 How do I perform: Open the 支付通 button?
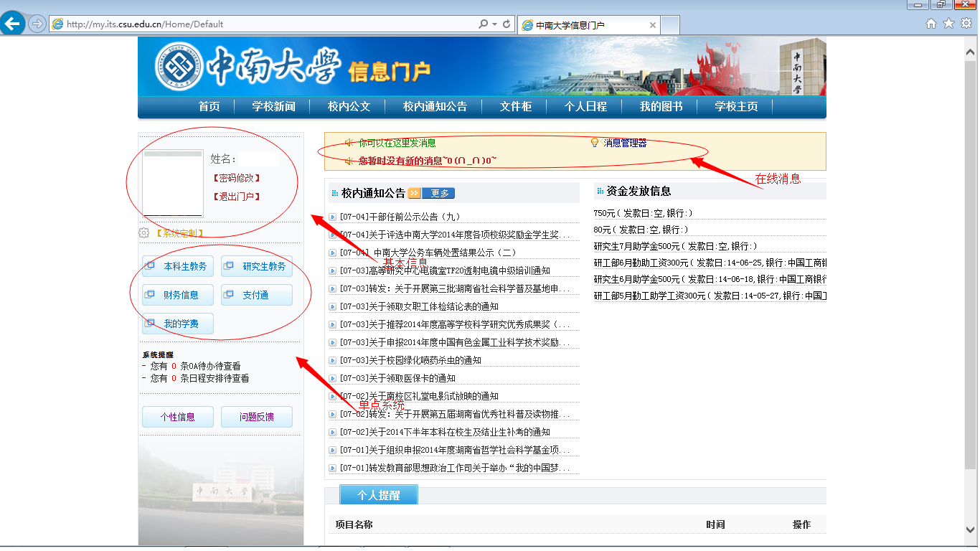(257, 295)
